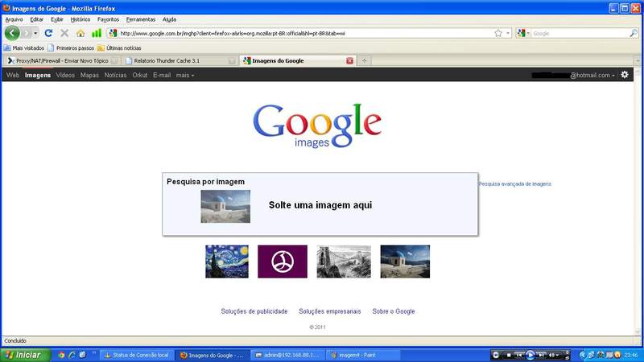Open the Últimas notícias feed bookmark
Viewport: 644px width, 362px height.
(x=119, y=48)
